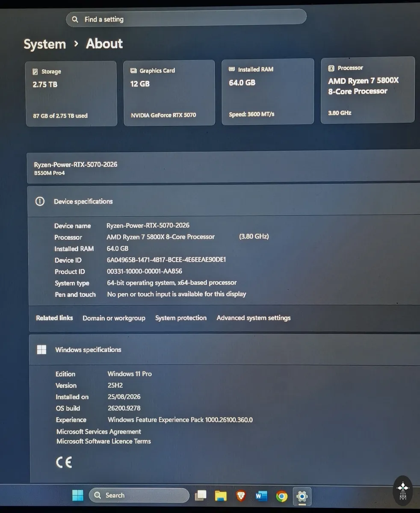Click the Installed RAM chip icon
420x513 pixels.
pos(232,69)
